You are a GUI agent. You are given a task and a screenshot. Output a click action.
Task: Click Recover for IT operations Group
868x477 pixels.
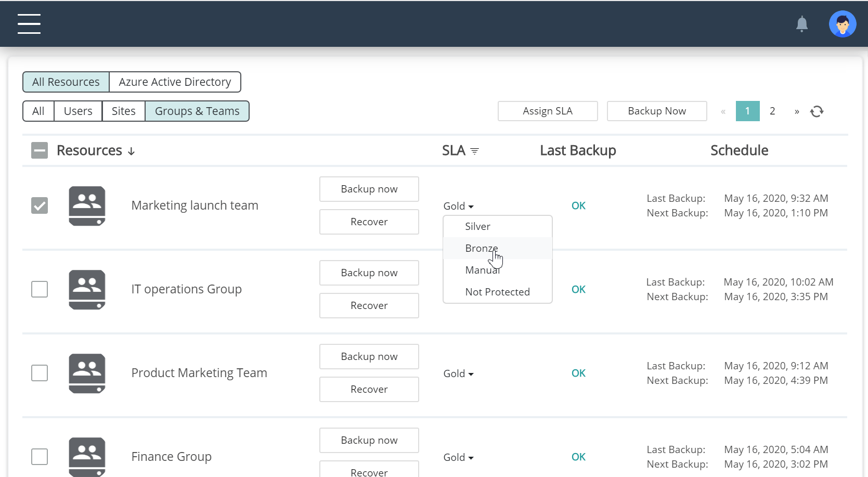pos(369,306)
